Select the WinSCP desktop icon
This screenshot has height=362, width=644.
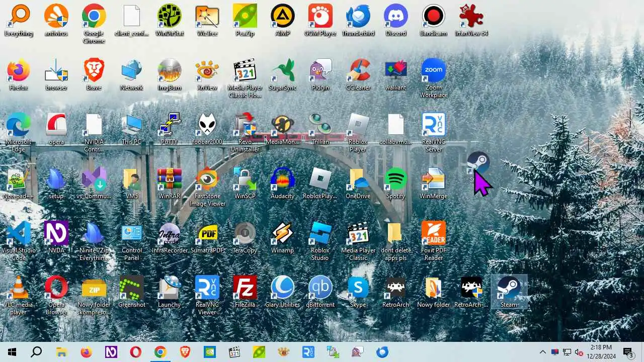coord(245,183)
